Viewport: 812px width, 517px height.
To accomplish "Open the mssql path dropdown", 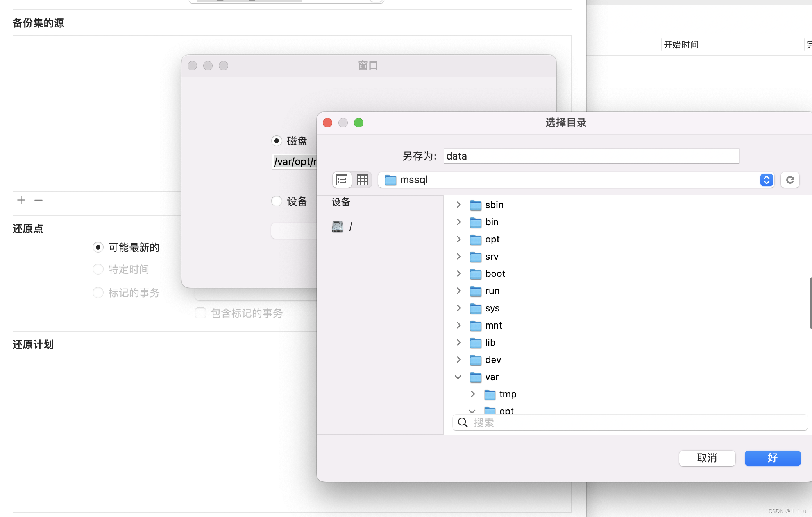I will coord(766,180).
